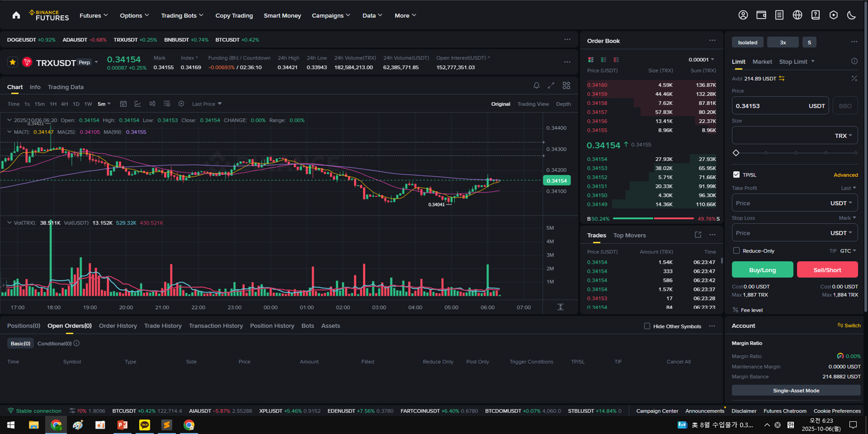
Task: Change the 3x leverage setting
Action: (x=783, y=42)
